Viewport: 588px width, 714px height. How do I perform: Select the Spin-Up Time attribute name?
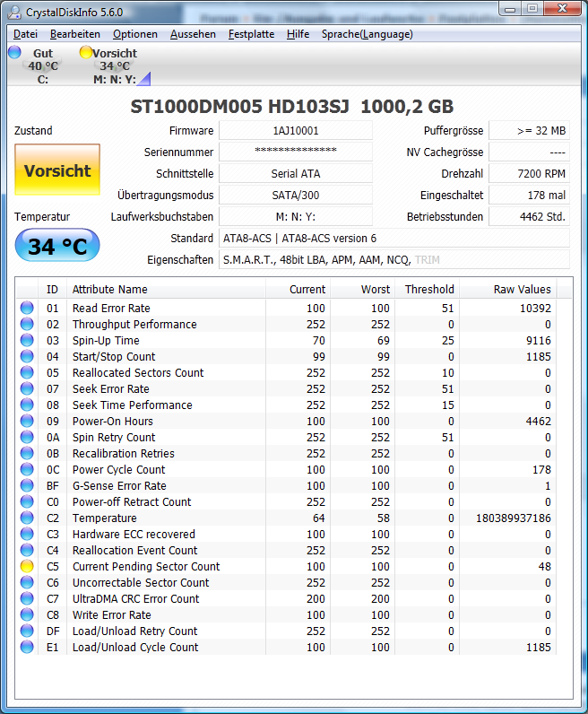[x=106, y=340]
